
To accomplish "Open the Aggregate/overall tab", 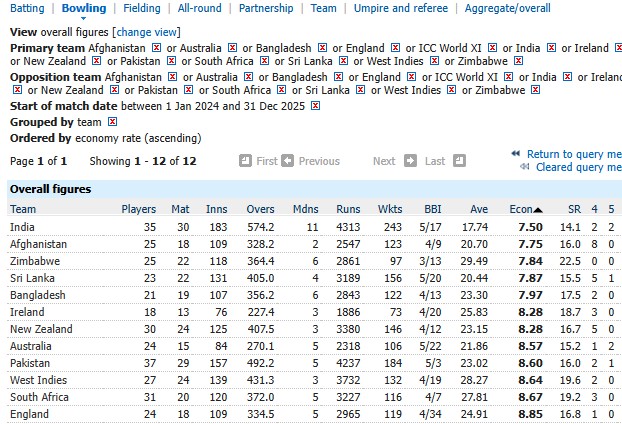I will [x=507, y=8].
